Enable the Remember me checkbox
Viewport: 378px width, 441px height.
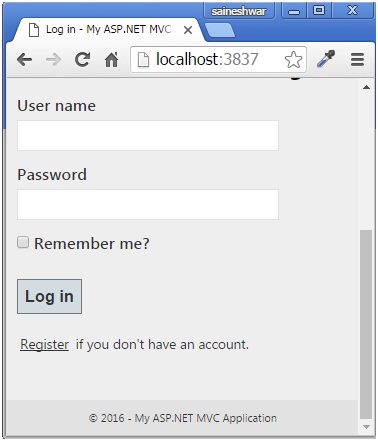pyautogui.click(x=23, y=242)
